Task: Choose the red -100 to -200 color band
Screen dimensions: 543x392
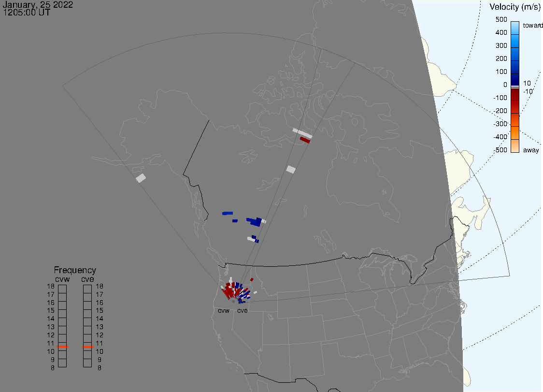Action: point(515,107)
